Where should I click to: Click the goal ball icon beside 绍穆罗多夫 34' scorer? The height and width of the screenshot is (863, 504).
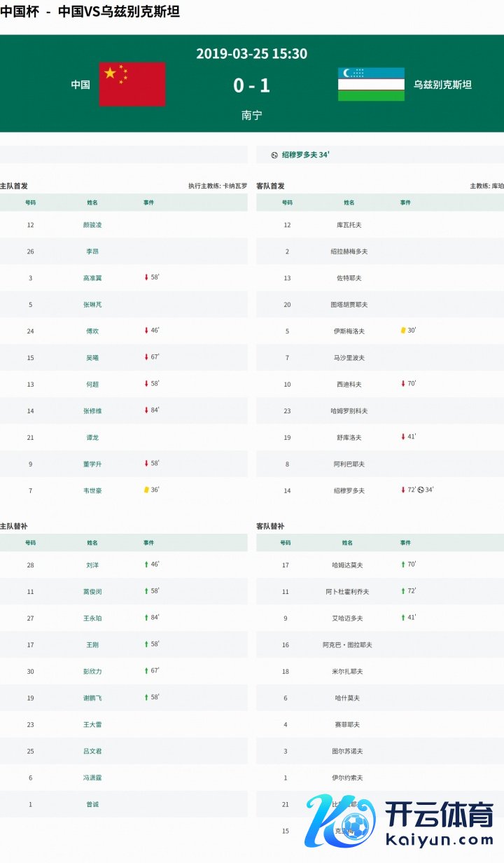(x=274, y=155)
